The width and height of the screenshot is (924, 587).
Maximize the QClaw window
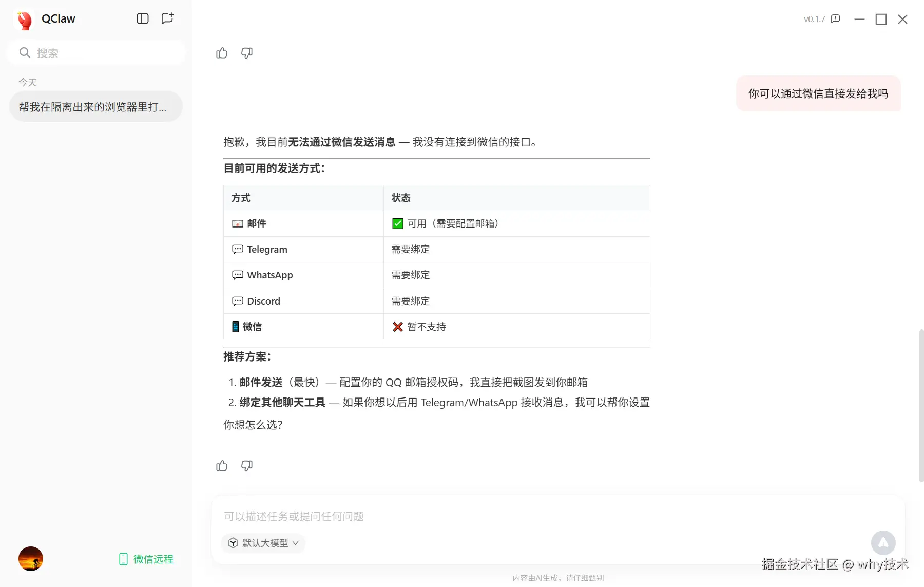pyautogui.click(x=881, y=19)
